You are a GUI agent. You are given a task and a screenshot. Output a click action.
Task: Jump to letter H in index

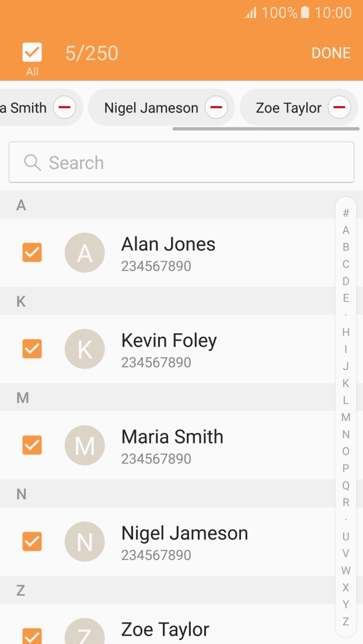346,332
